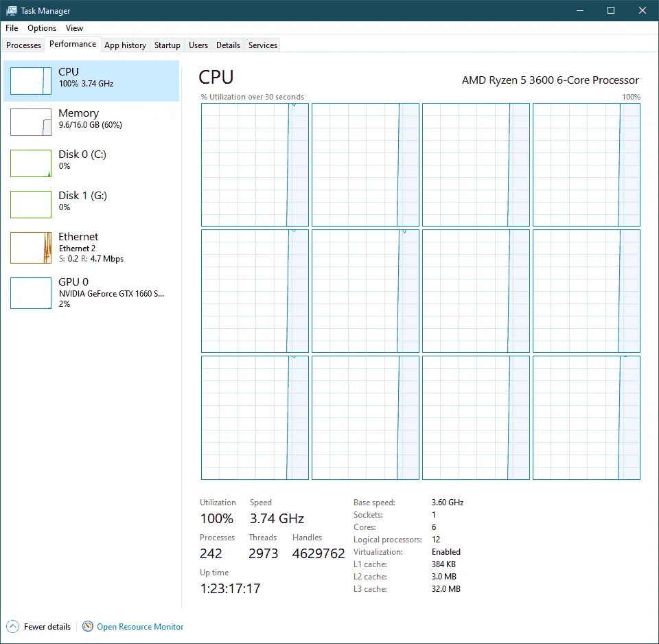Click the bottom-left logical processor graph

[255, 418]
